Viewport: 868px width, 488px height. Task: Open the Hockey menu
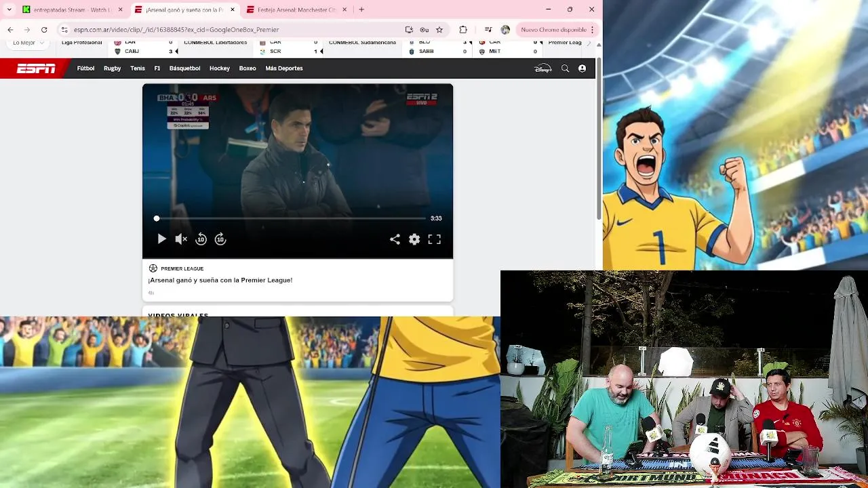pyautogui.click(x=220, y=68)
